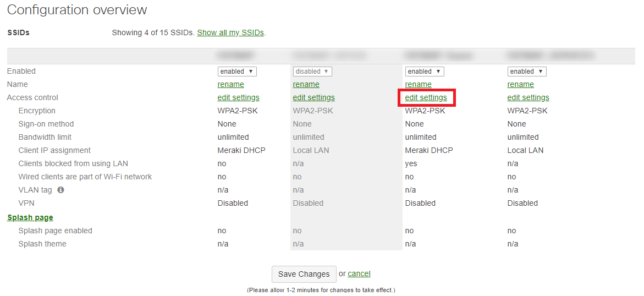Image resolution: width=644 pixels, height=296 pixels.
Task: Edit settings for the fourth SSID
Action: click(x=528, y=97)
